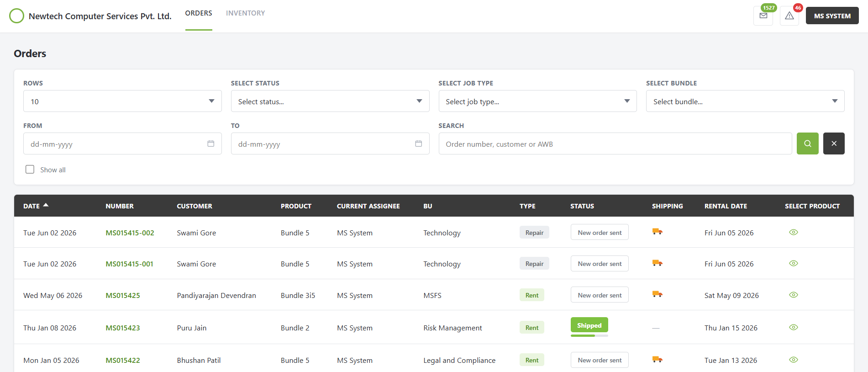The height and width of the screenshot is (372, 868).
Task: Click the Shipped progress bar for MS015423
Action: [x=589, y=335]
